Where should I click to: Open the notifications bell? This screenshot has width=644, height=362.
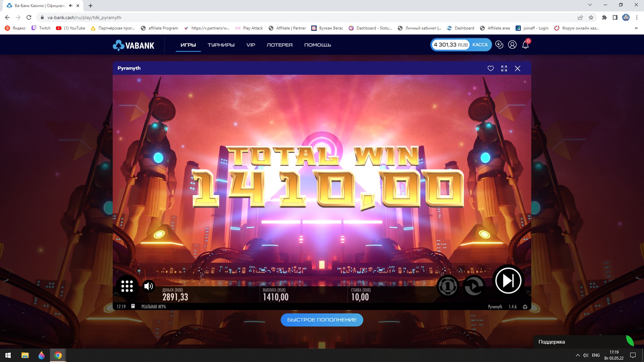525,45
